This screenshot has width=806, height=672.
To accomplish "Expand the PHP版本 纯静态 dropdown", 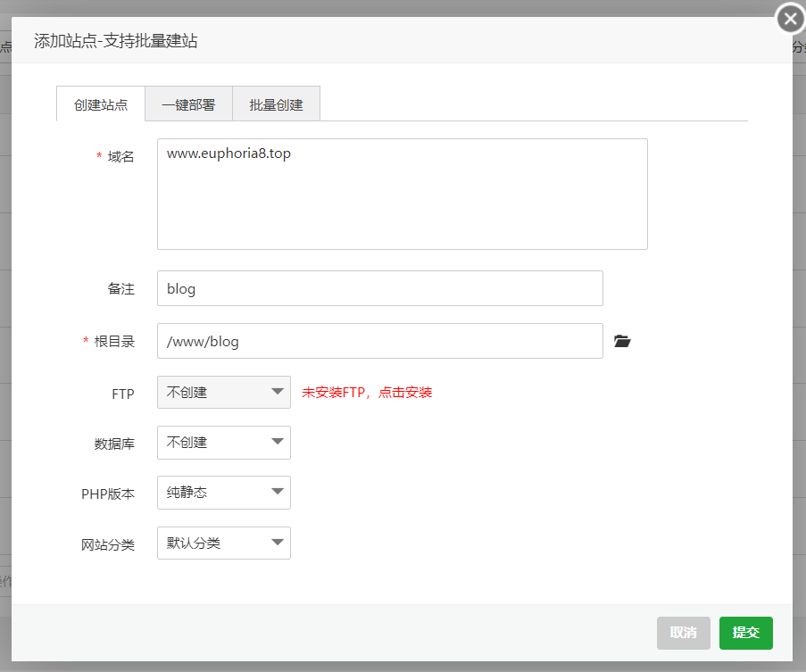I will pos(223,492).
